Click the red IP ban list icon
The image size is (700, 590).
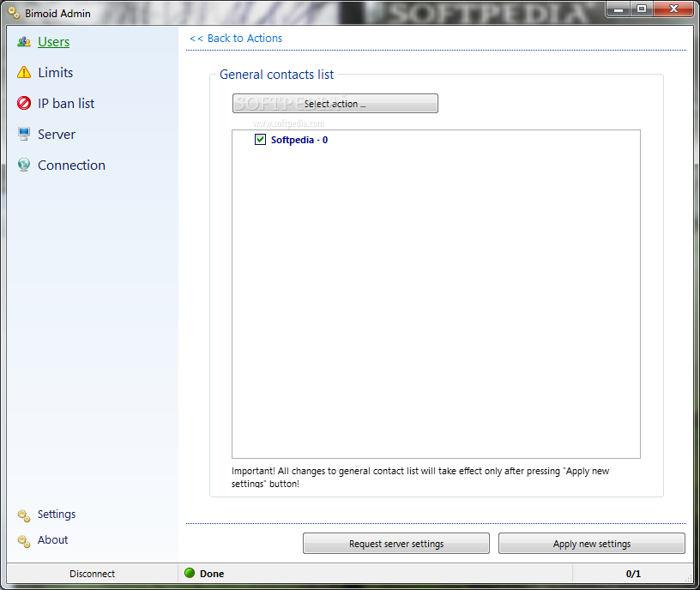[24, 103]
